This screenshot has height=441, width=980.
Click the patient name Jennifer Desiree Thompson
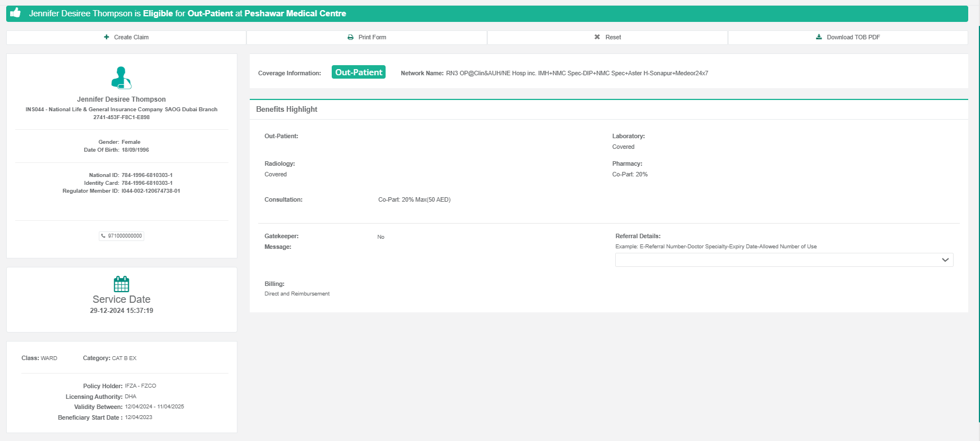point(121,99)
